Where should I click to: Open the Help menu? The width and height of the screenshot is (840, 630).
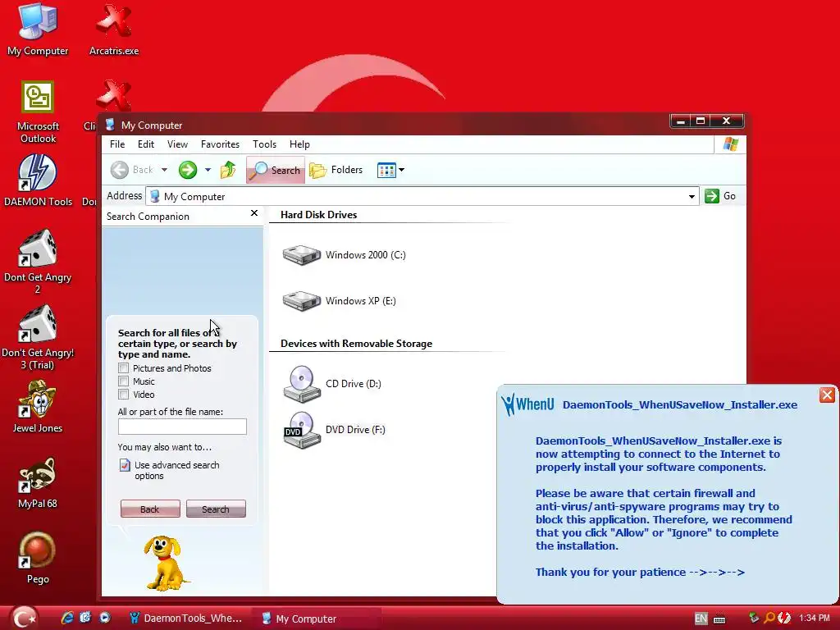click(299, 144)
